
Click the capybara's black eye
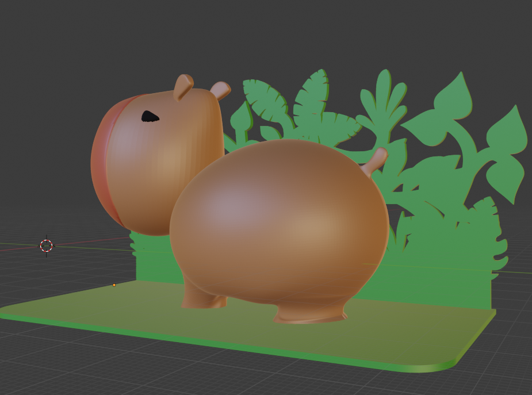[150, 116]
